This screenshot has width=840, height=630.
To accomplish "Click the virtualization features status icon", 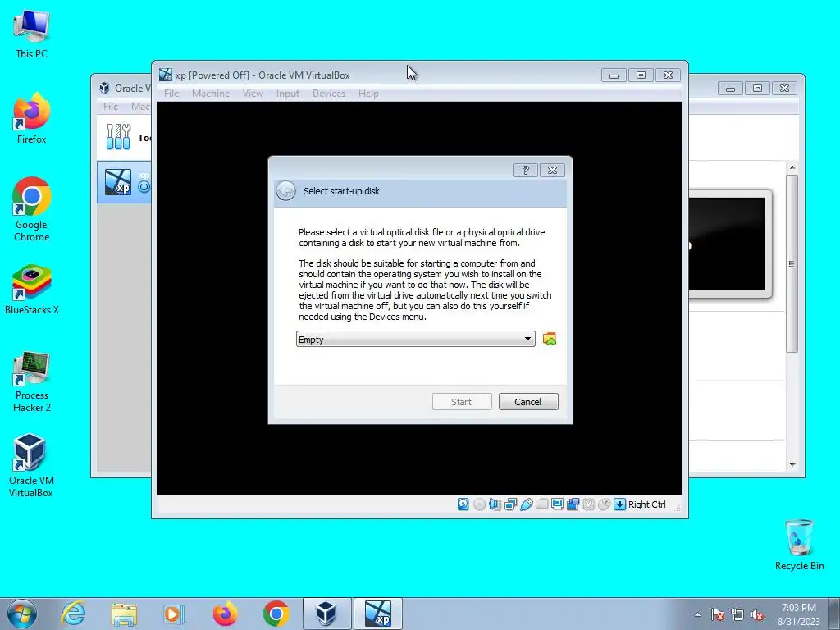I will coord(588,504).
